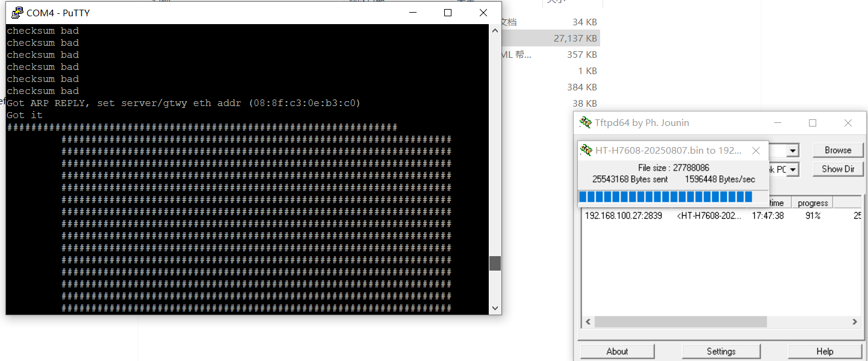
Task: Open the dropdown left of the Browse button
Action: pos(793,151)
